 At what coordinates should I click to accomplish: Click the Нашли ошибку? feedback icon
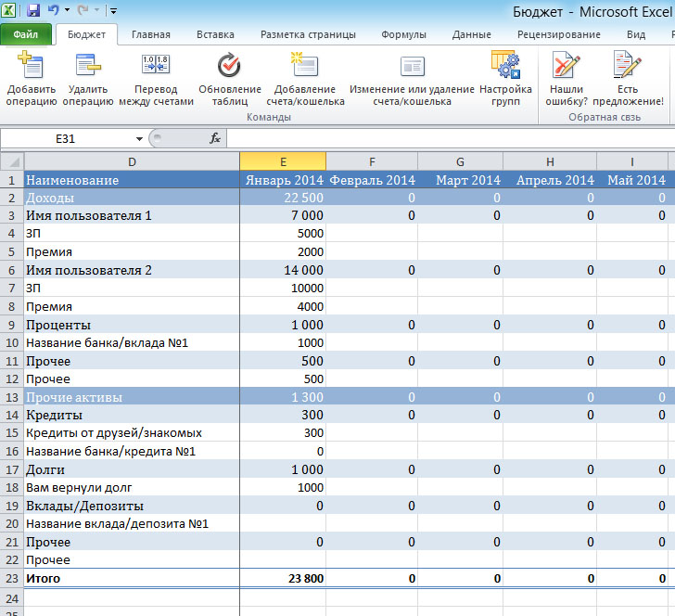tap(567, 67)
